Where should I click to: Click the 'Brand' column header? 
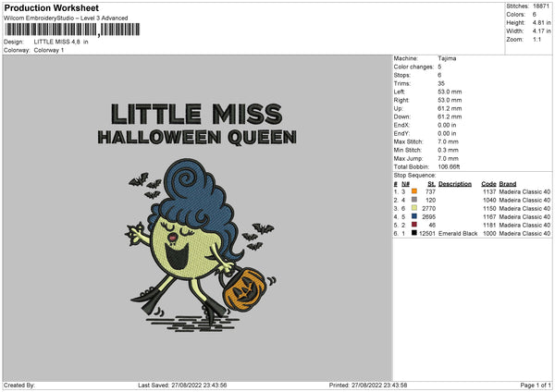coord(508,184)
